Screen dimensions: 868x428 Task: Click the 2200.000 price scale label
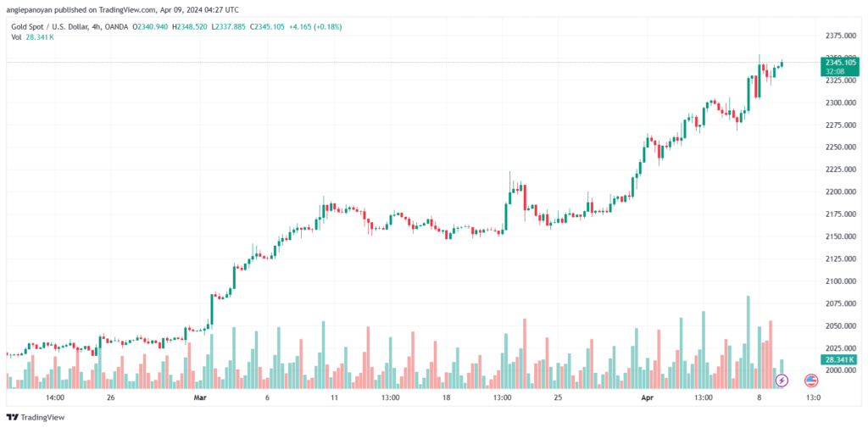tap(839, 192)
